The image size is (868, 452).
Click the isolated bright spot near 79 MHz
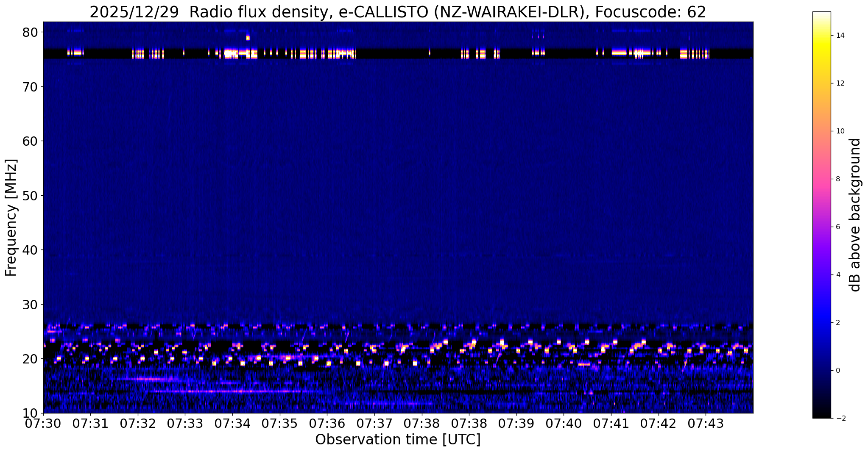[248, 38]
